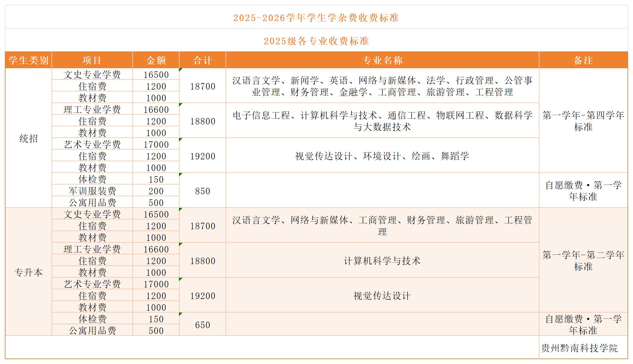Click the 金额 column header
633x364 pixels.
[156, 60]
